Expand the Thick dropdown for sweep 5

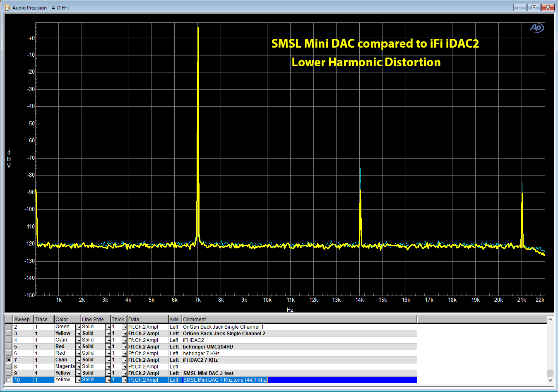coord(125,347)
